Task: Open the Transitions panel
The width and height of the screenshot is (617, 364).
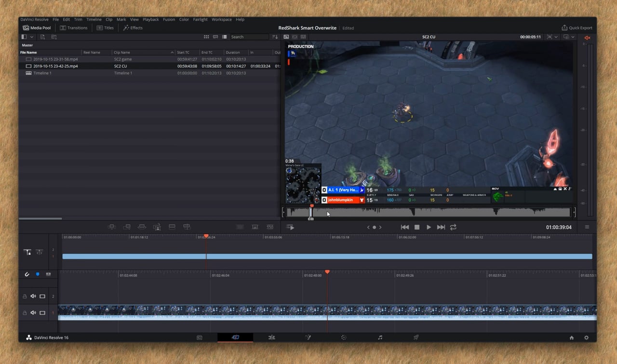Action: pos(74,27)
